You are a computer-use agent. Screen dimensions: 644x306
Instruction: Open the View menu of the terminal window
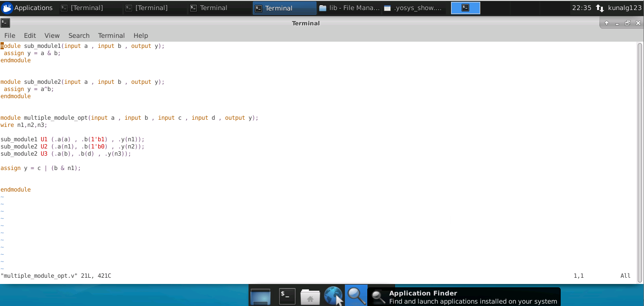tap(52, 35)
